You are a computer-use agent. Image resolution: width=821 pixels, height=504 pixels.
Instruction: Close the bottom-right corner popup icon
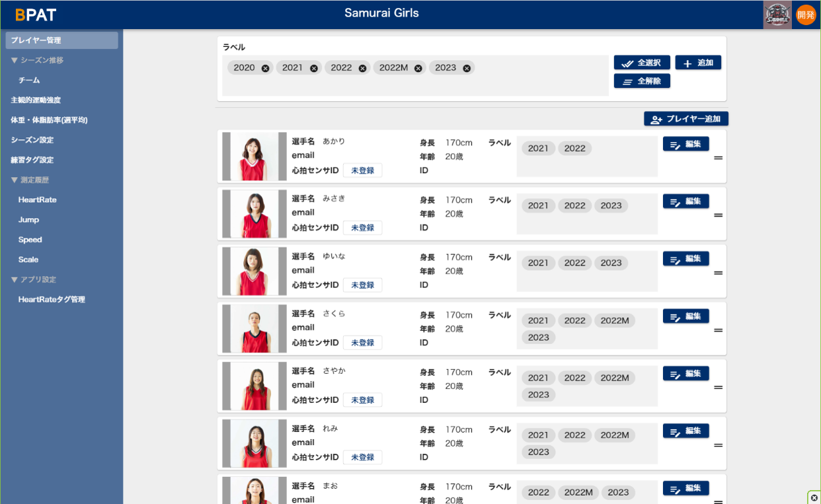(x=814, y=497)
